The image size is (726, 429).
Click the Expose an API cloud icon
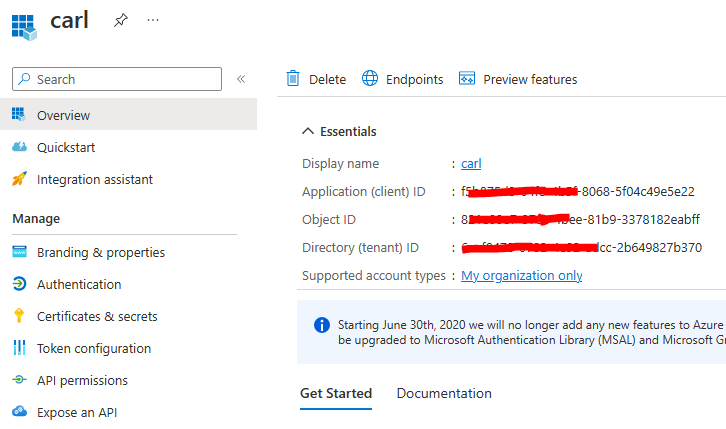(19, 411)
